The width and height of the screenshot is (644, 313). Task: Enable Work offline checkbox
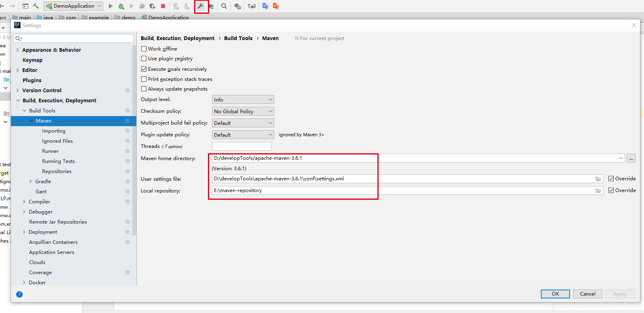pyautogui.click(x=144, y=49)
